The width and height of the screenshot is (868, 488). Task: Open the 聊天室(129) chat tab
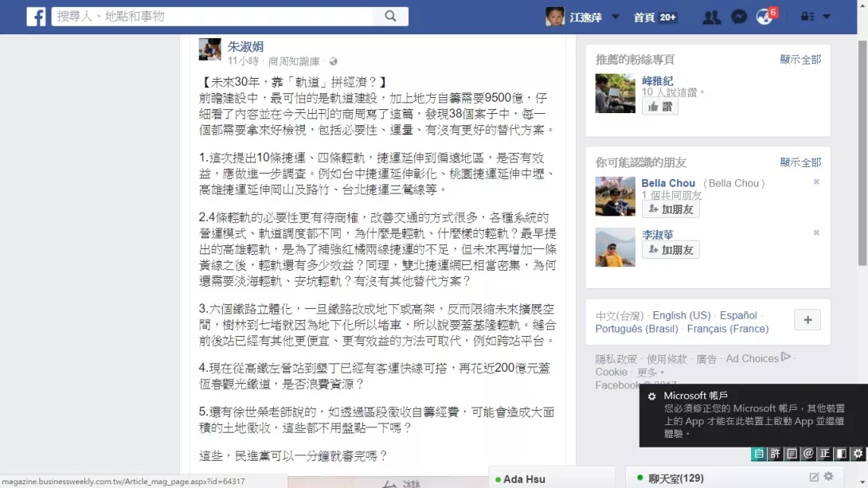coord(675,478)
